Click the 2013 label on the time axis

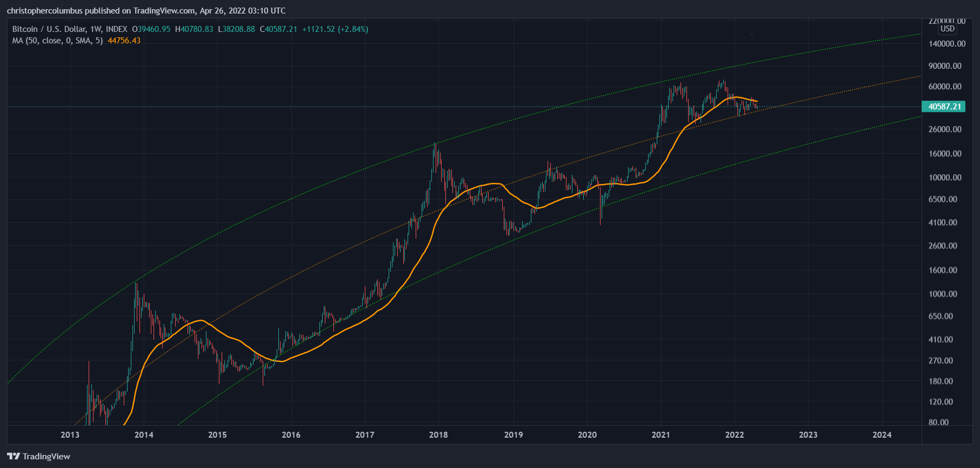[x=70, y=434]
